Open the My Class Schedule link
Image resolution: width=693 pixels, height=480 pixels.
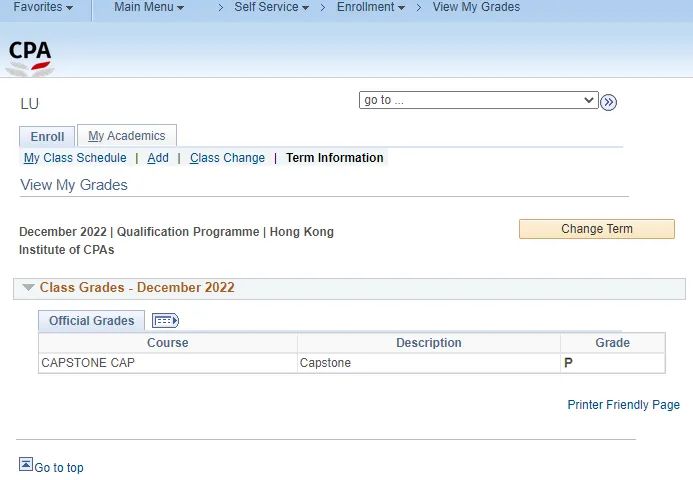pyautogui.click(x=75, y=158)
